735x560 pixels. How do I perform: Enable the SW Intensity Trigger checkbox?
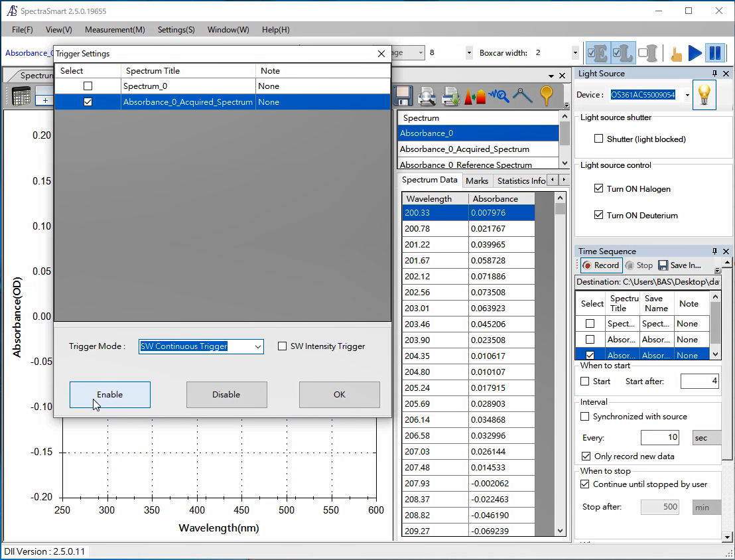click(x=283, y=346)
